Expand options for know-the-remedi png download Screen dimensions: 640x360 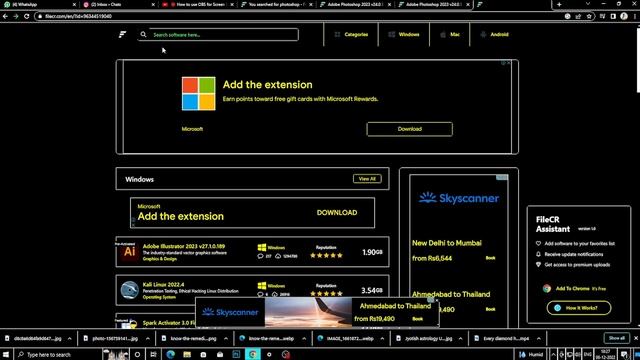pyautogui.click(x=226, y=339)
